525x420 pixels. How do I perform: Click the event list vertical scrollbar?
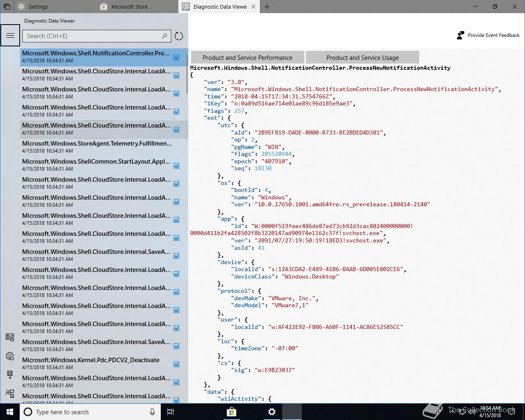point(187,74)
